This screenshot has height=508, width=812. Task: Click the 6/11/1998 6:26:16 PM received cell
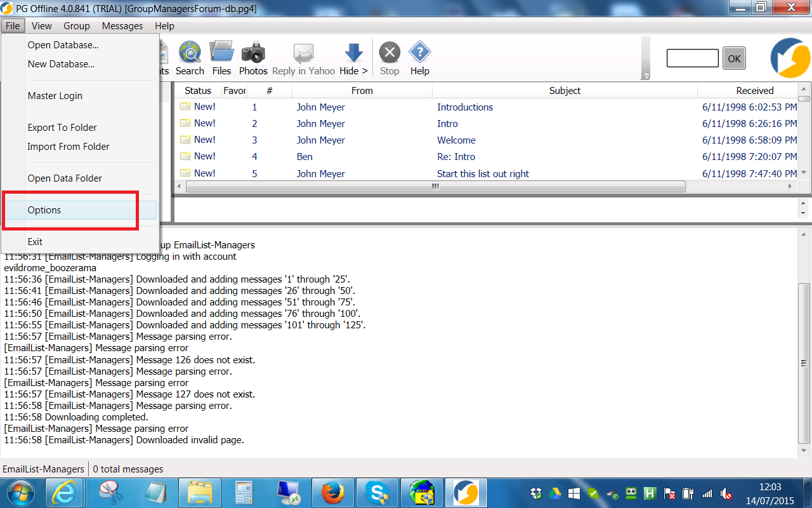[749, 124]
